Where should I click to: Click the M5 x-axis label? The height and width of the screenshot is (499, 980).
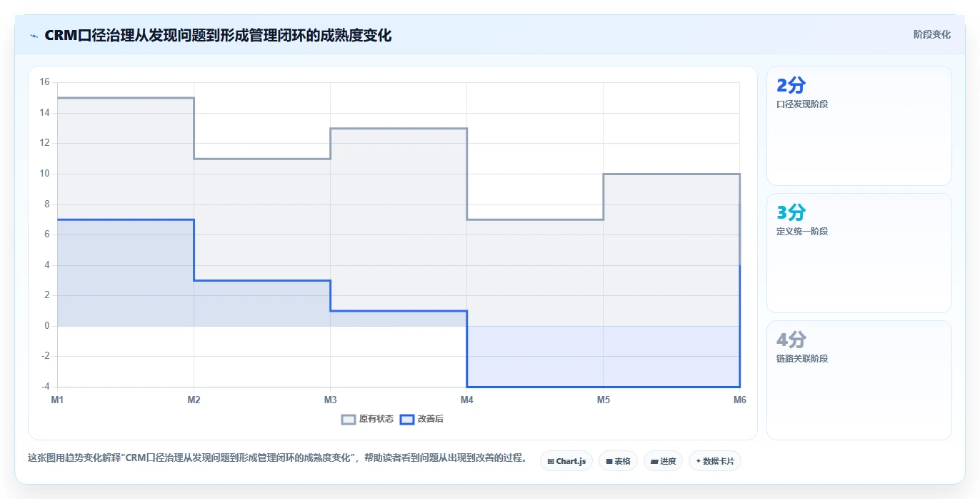click(x=604, y=400)
